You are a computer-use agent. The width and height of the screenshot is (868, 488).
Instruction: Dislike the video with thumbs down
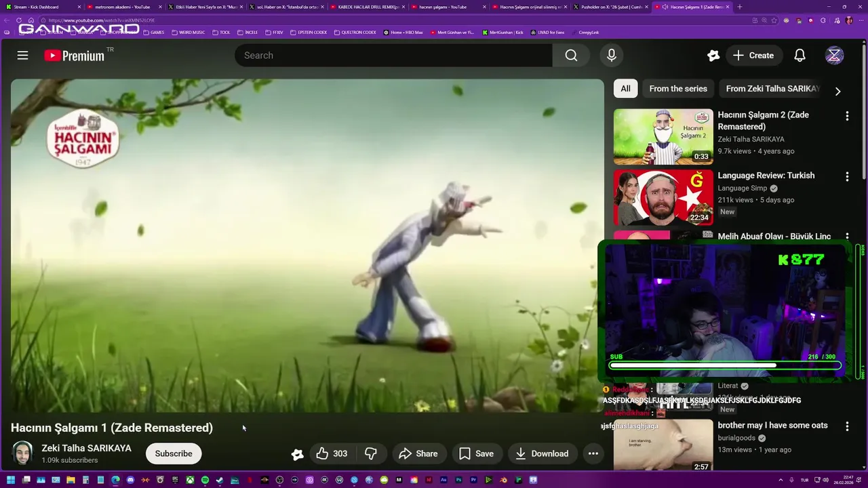371,453
